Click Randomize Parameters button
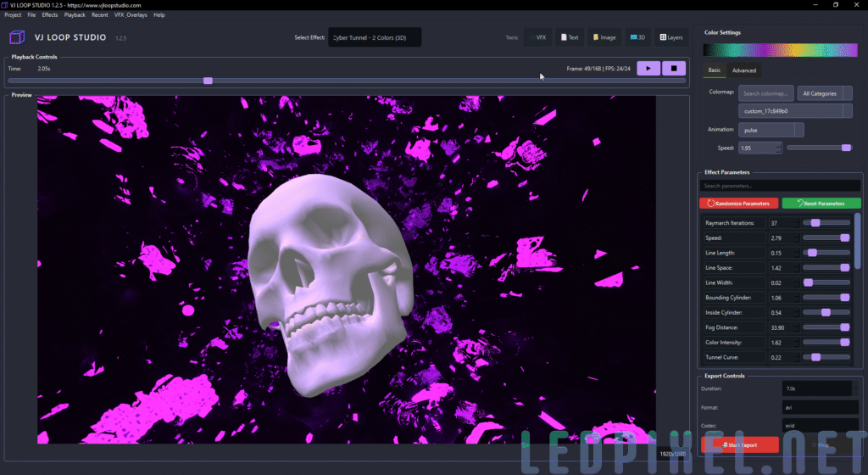 [x=739, y=204]
